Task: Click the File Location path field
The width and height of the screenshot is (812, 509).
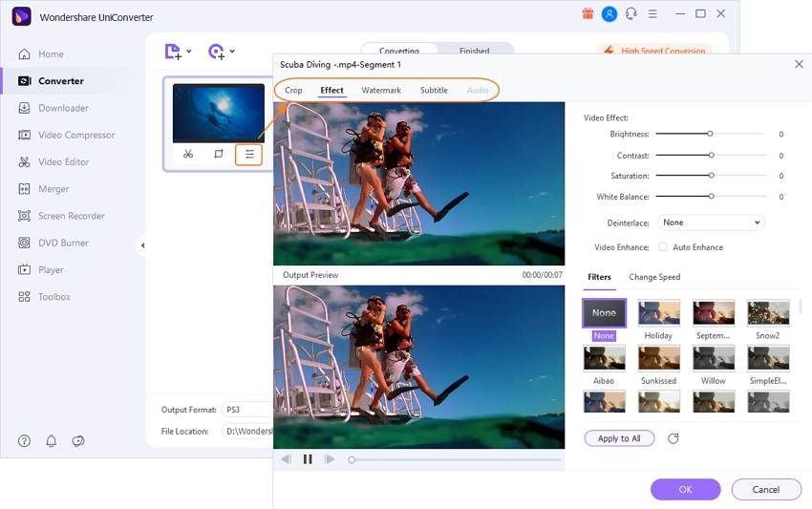Action: [x=247, y=431]
